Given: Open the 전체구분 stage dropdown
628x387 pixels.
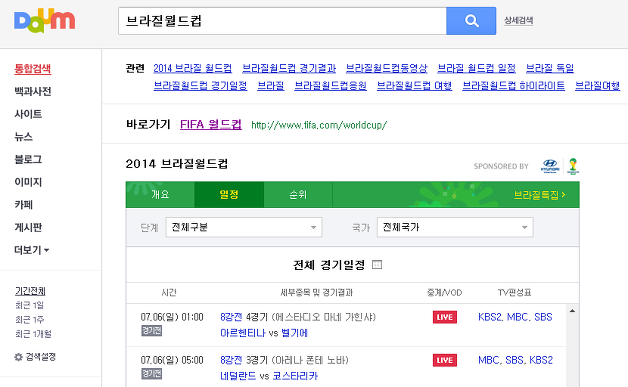Looking at the screenshot, I should click(x=244, y=227).
